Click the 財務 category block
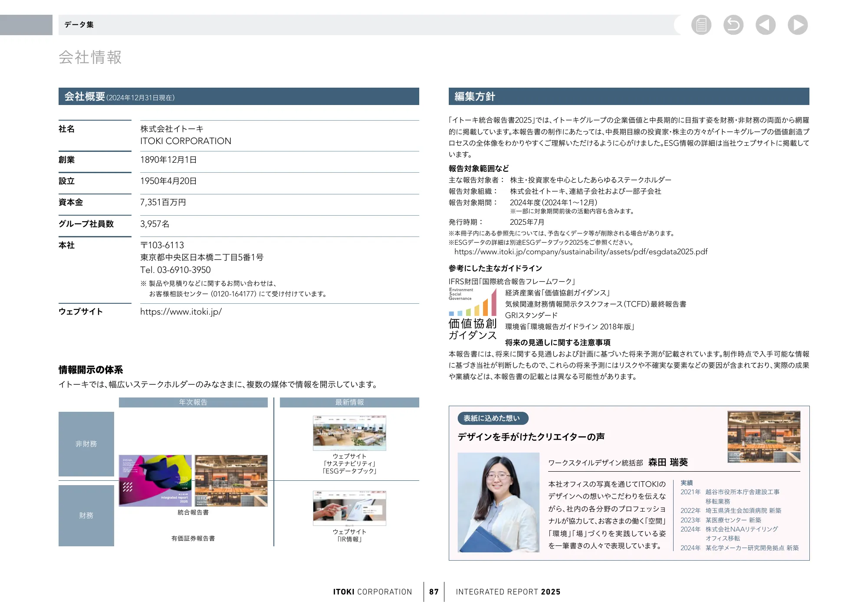868x614 pixels. (x=86, y=516)
